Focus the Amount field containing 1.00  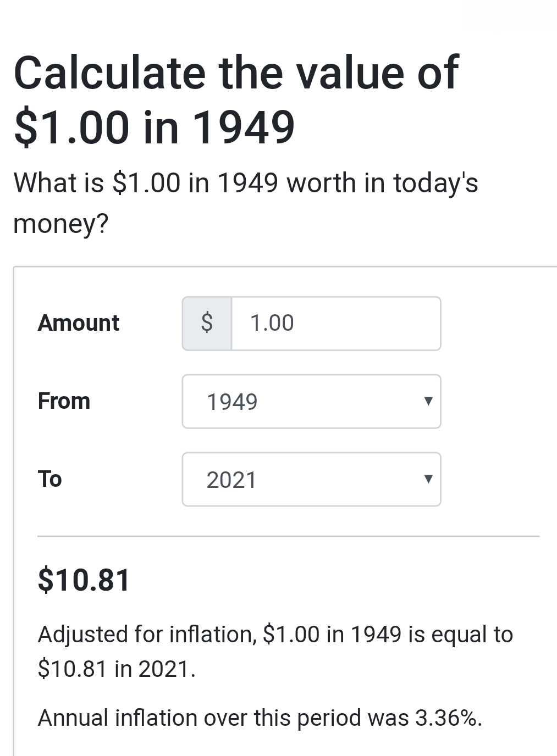(335, 323)
